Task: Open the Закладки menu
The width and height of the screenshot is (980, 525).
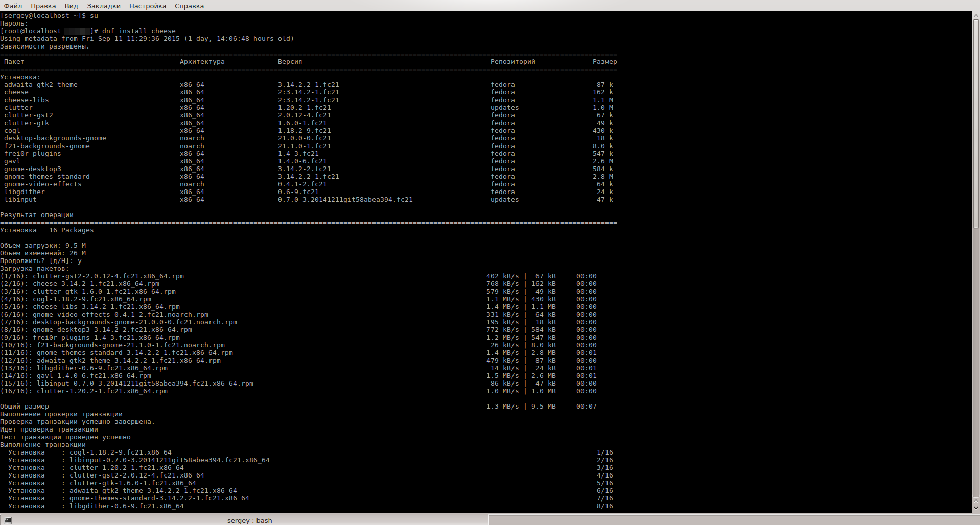Action: [103, 6]
